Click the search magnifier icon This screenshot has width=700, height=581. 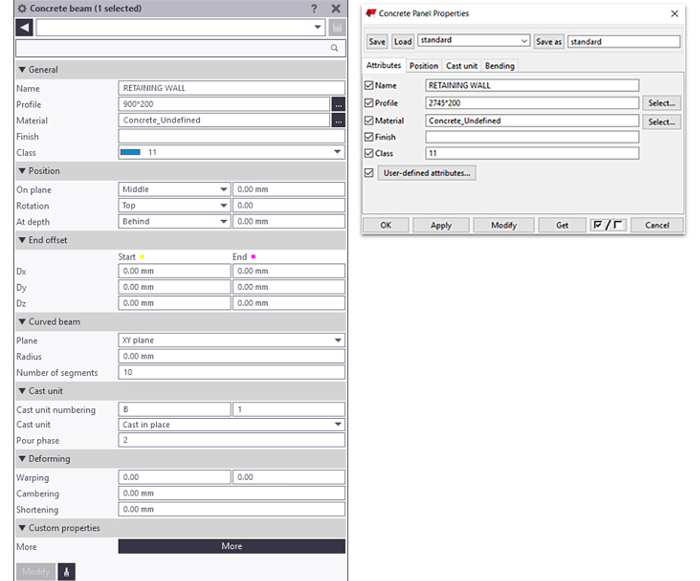point(334,47)
